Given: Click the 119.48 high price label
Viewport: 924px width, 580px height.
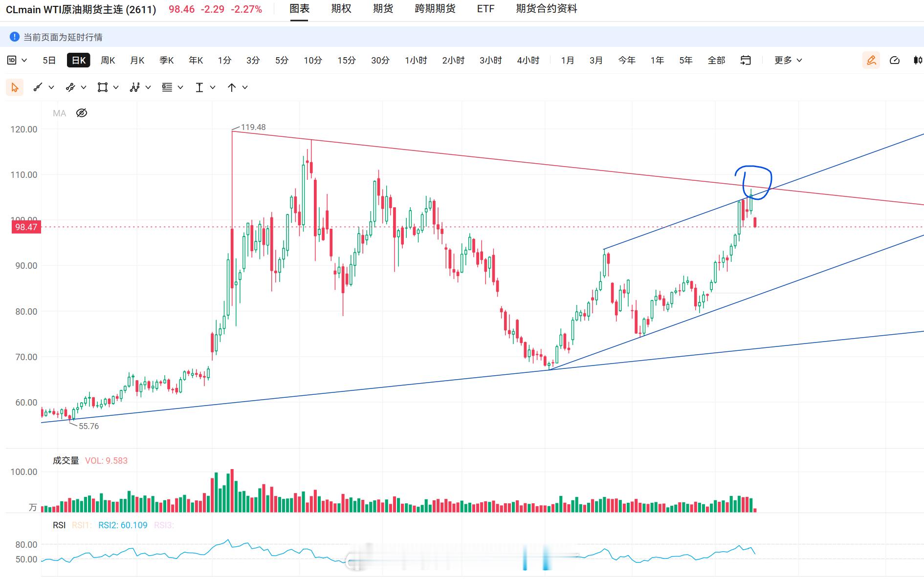Looking at the screenshot, I should (x=253, y=127).
